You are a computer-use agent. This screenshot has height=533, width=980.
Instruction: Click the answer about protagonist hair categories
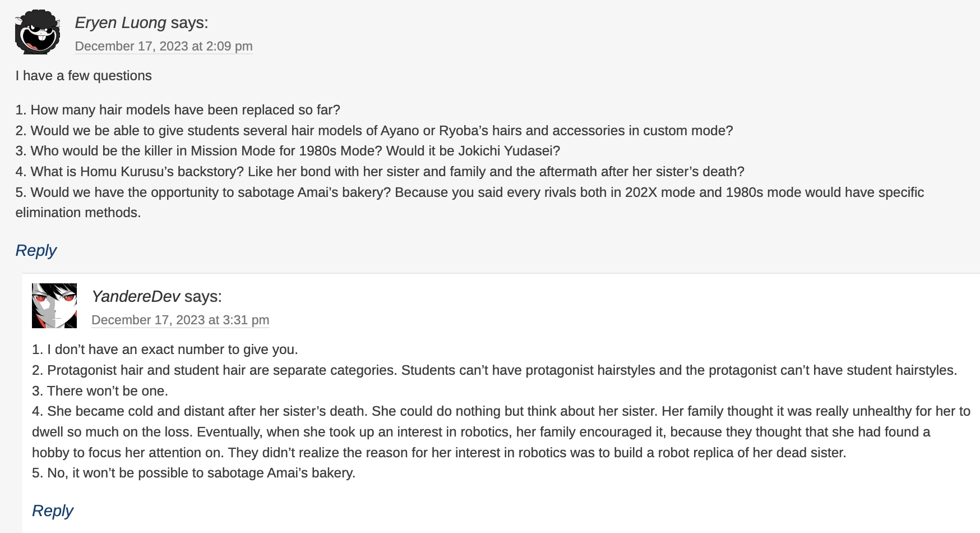(x=494, y=370)
